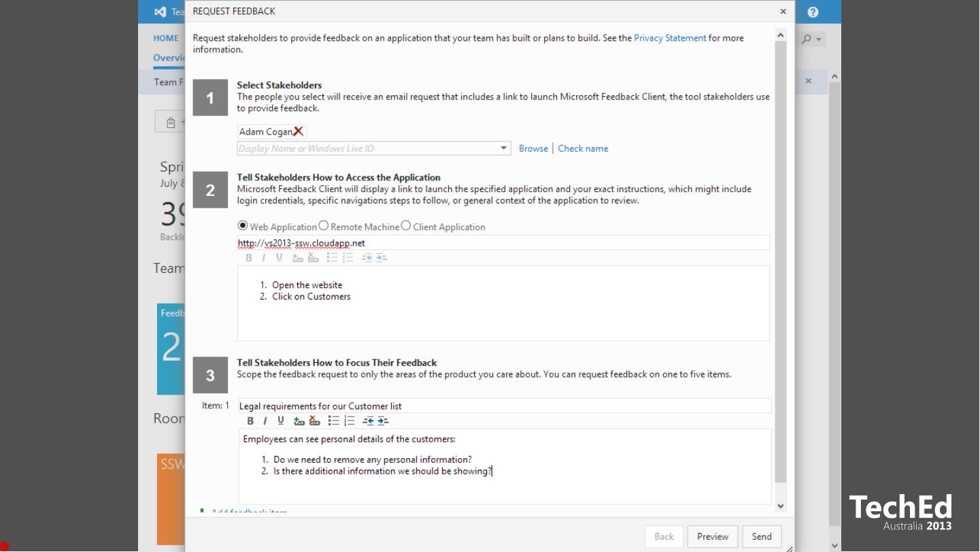Screen dimensions: 980x552
Task: Open the stakeholder name dropdown arrow
Action: 504,148
